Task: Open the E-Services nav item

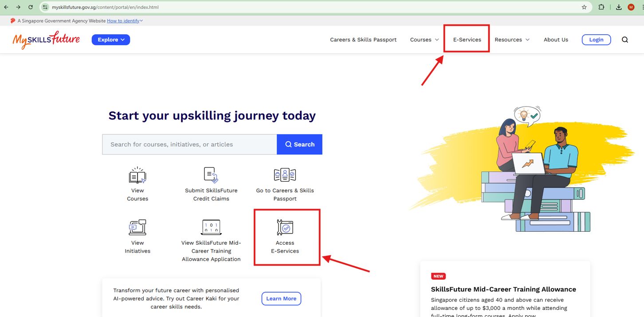Action: coord(467,40)
